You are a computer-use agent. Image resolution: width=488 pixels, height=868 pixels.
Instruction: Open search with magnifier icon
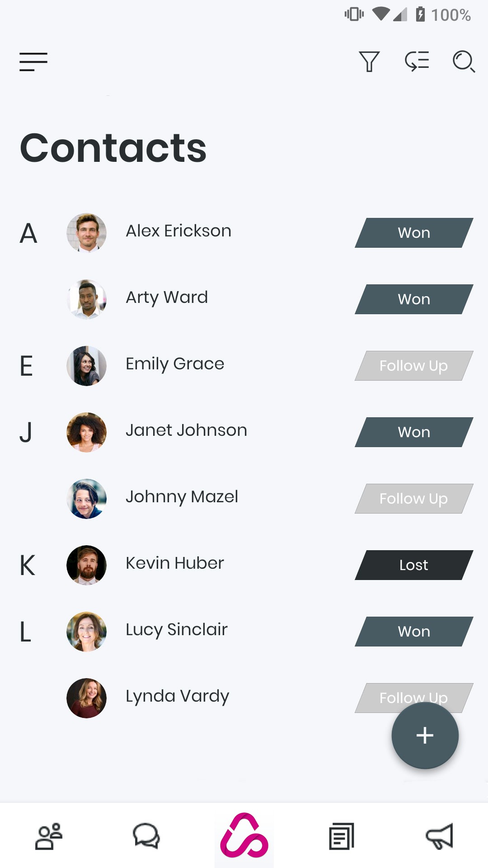[x=464, y=61]
